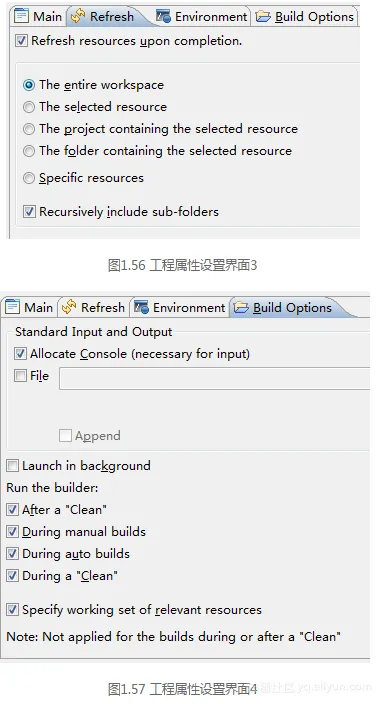Click the Refresh arrows icon in lower dialog
Screen dimensions: 382x704
69,307
